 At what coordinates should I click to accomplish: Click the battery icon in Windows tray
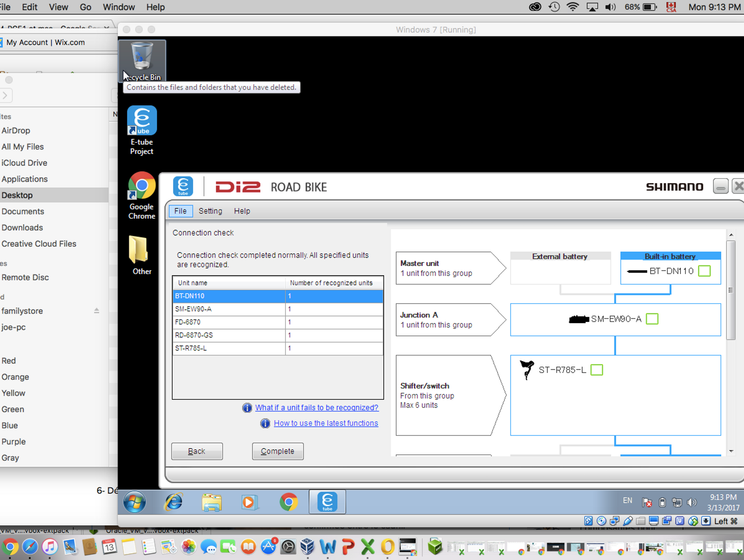click(662, 502)
